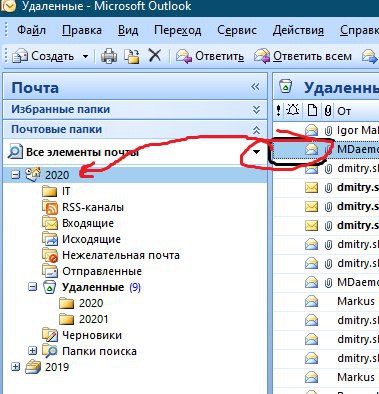The image size is (379, 394).
Task: Click the Отправленные sent folder icon
Action: (50, 271)
